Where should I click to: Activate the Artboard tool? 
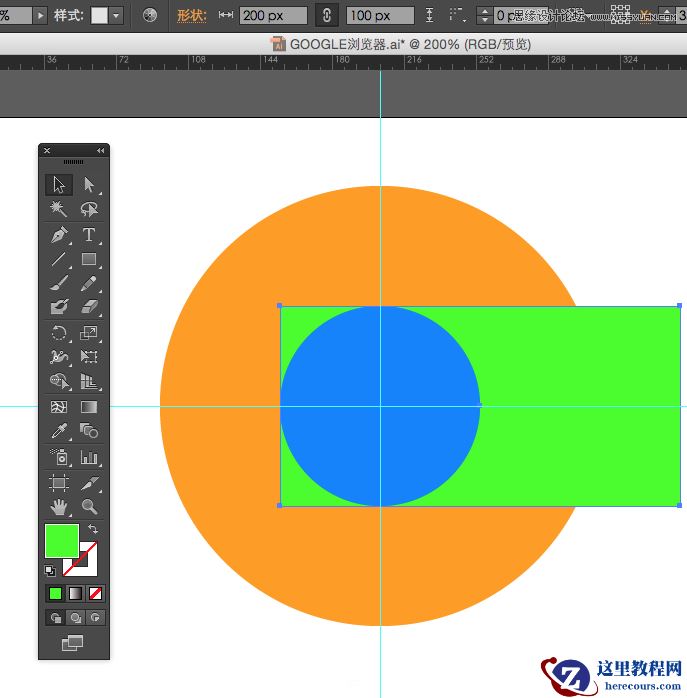click(x=59, y=483)
